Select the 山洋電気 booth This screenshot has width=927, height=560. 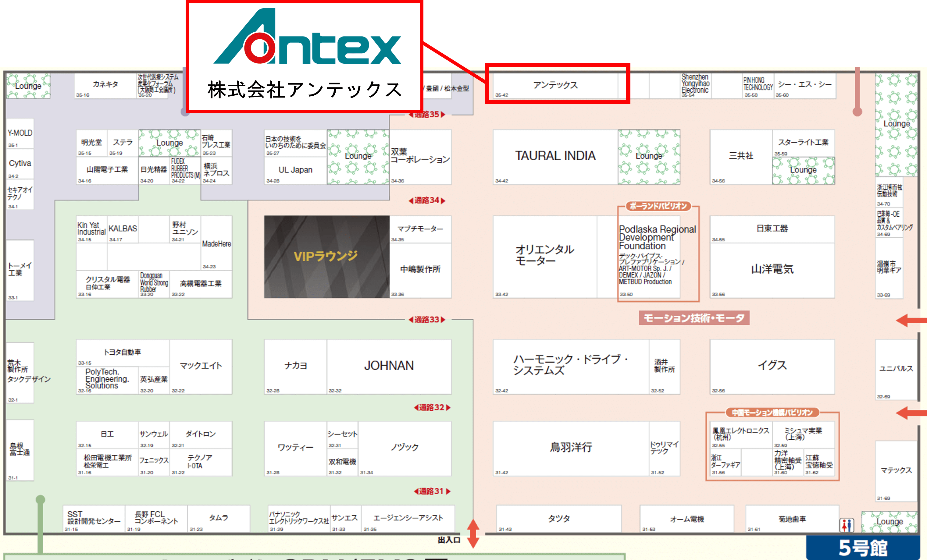[x=772, y=269]
